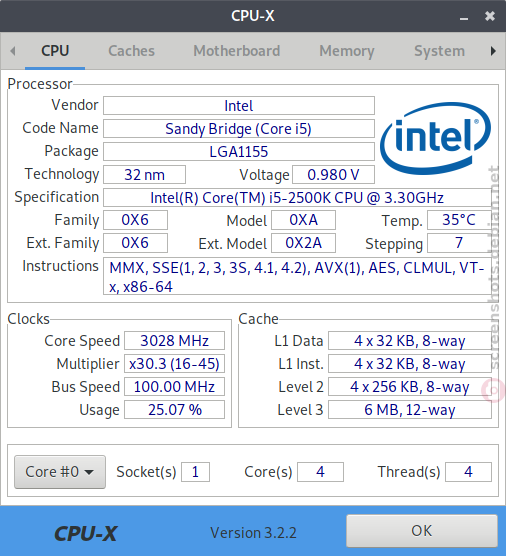The height and width of the screenshot is (556, 506).
Task: Switch to the CPU tab
Action: [x=55, y=51]
